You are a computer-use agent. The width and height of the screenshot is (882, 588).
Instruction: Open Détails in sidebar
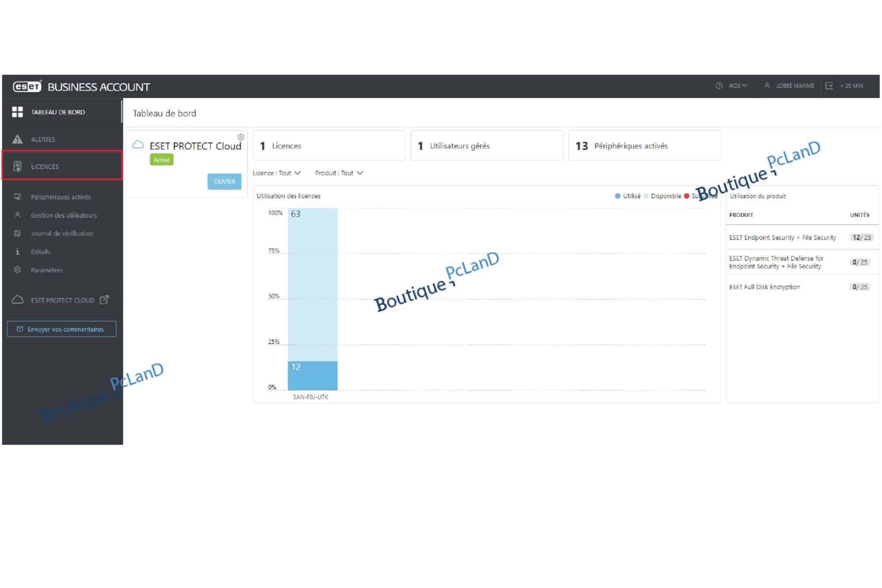pyautogui.click(x=40, y=251)
